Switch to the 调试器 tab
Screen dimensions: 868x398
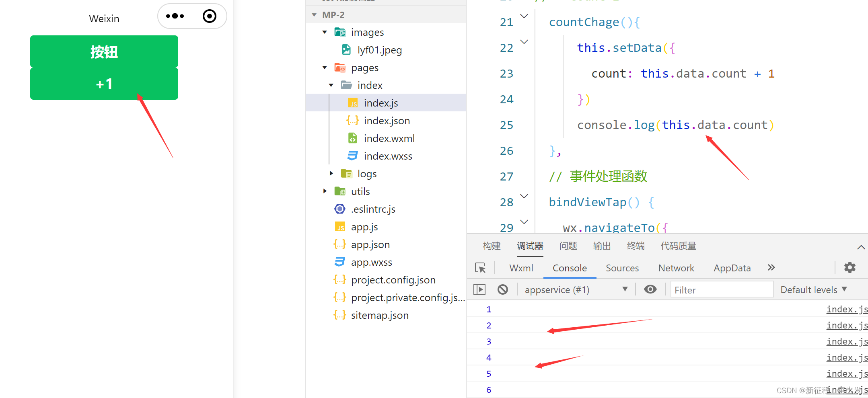click(x=530, y=246)
